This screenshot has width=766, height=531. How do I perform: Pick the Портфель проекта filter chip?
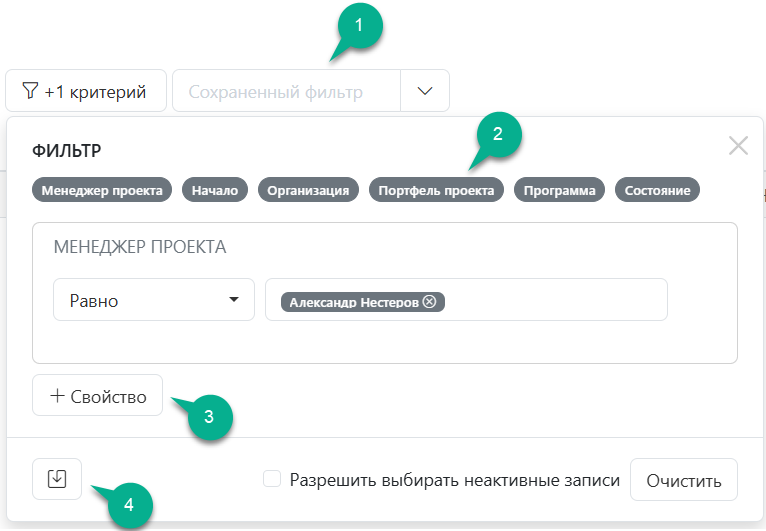click(435, 191)
